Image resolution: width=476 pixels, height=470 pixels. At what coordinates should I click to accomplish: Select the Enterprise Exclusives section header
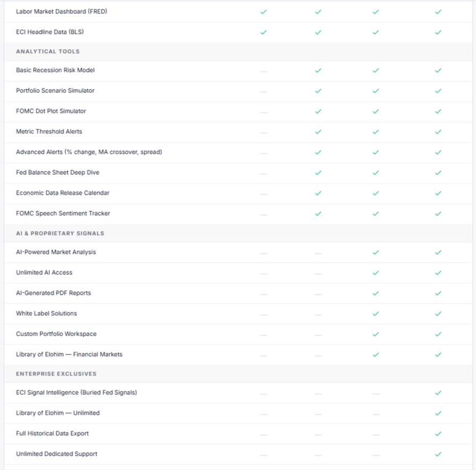coord(56,374)
